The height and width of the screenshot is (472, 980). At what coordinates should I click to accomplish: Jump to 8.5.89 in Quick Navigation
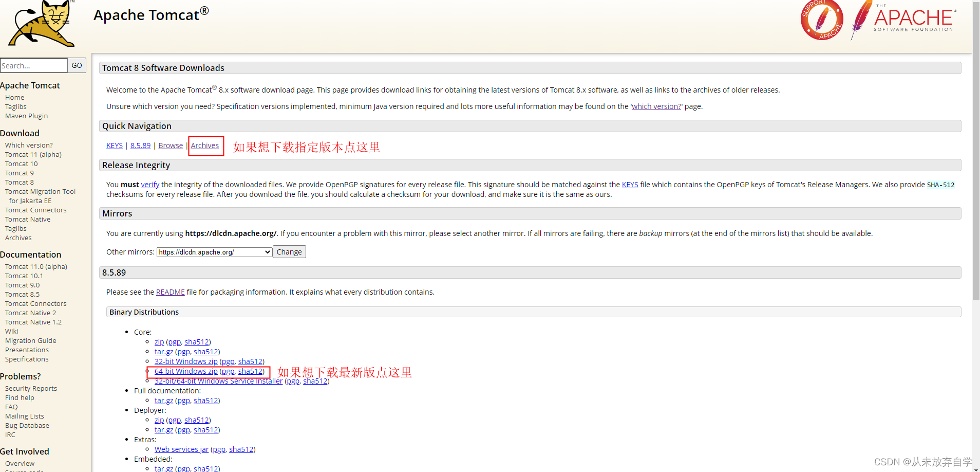pyautogui.click(x=140, y=146)
